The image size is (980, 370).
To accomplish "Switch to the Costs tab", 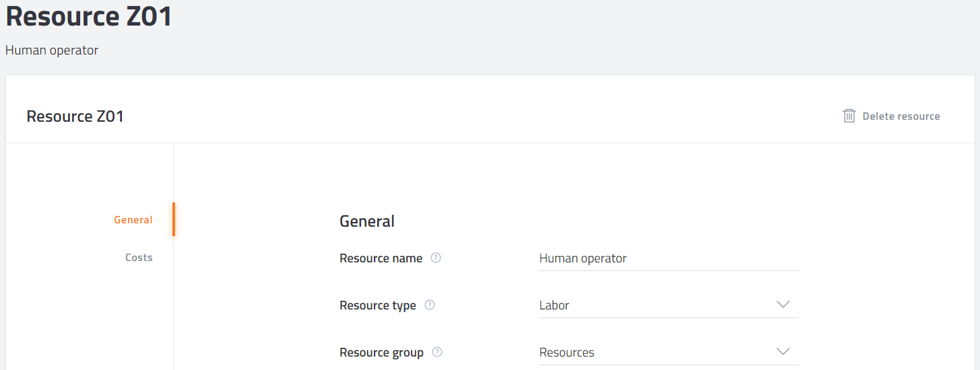I will coord(139,258).
